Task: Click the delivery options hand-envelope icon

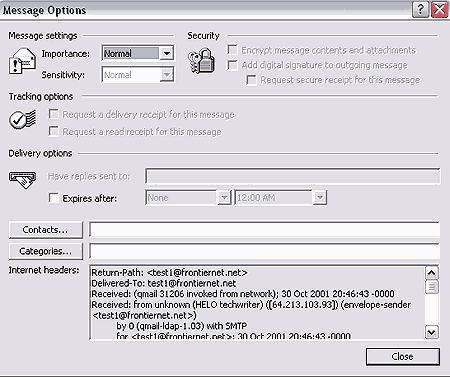Action: click(x=22, y=180)
